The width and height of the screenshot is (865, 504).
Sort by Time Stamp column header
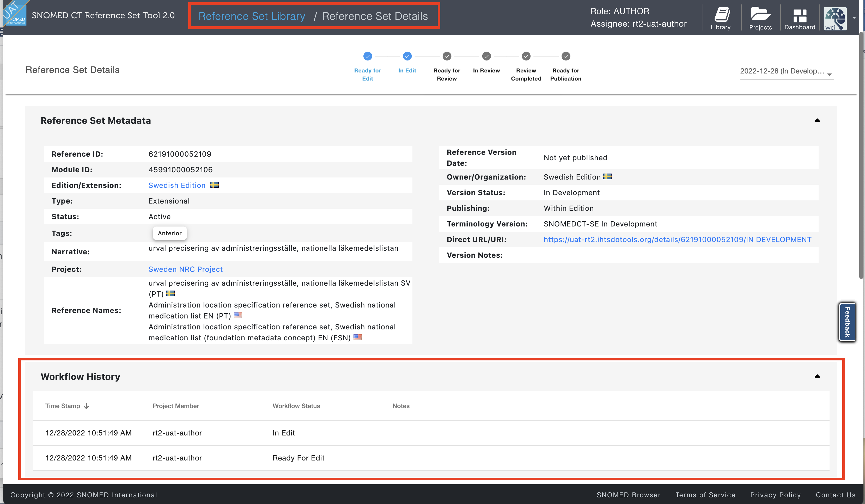[63, 406]
